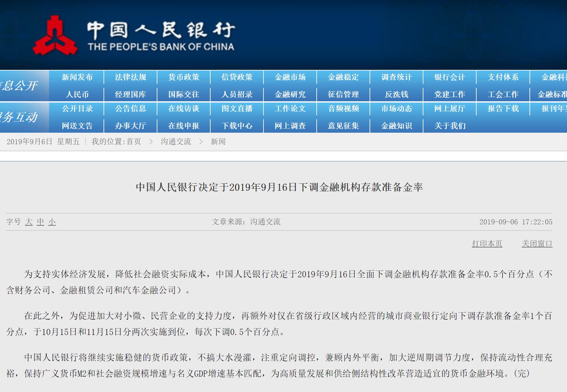The width and height of the screenshot is (567, 392).
Task: Open the 新闻发布 news section
Action: (x=77, y=77)
